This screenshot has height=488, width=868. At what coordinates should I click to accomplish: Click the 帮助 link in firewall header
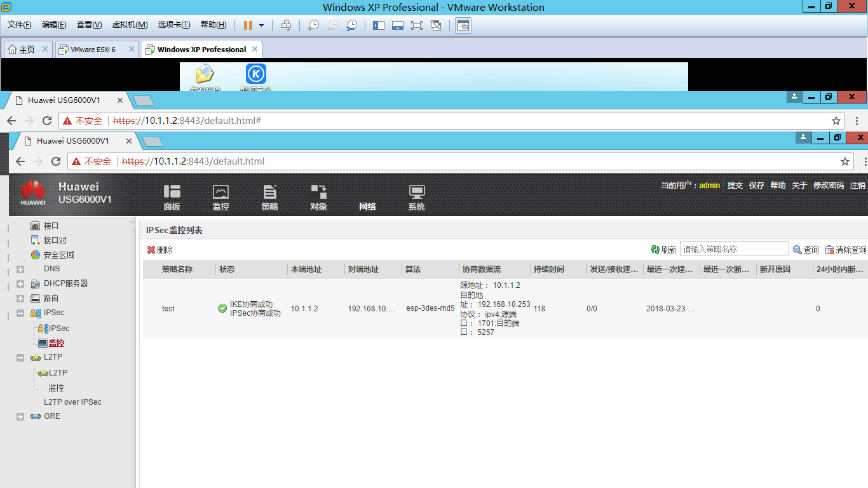[778, 186]
